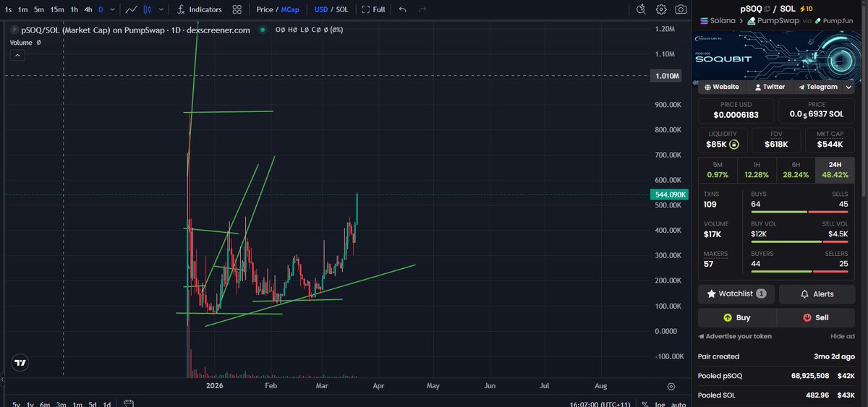The height and width of the screenshot is (407, 868).
Task: Select the 1m timeframe in top toolbar
Action: pos(23,9)
